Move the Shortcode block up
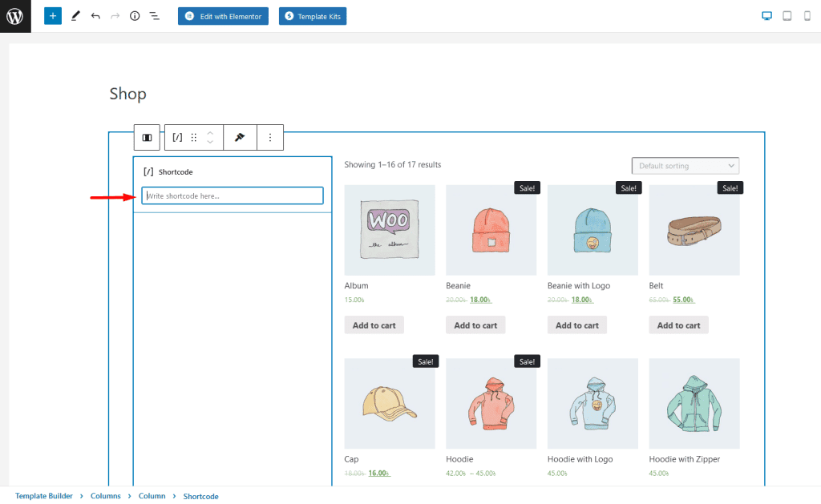This screenshot has height=504, width=821. (210, 133)
